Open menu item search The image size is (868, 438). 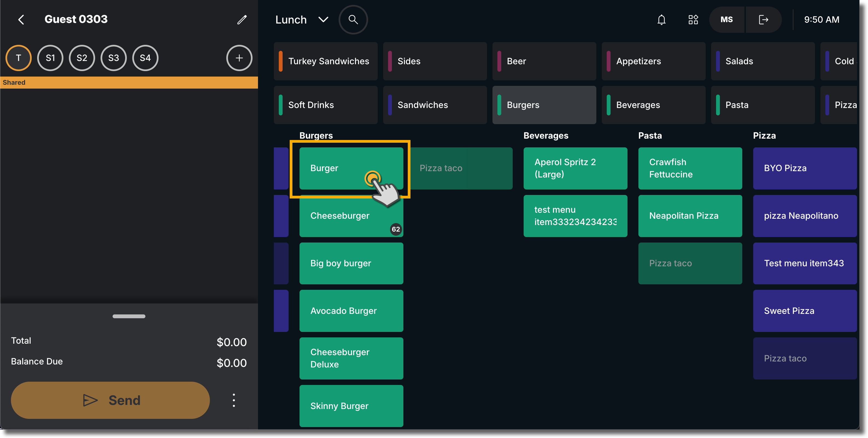coord(353,20)
